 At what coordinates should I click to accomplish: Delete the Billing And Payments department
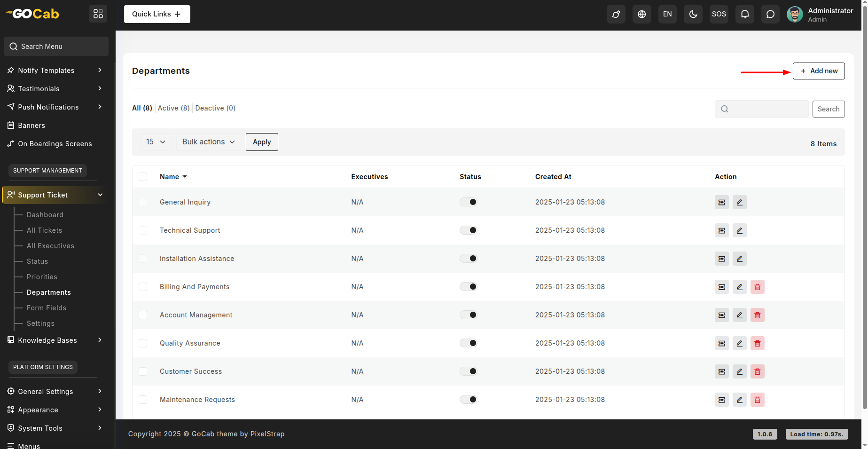[x=757, y=287]
